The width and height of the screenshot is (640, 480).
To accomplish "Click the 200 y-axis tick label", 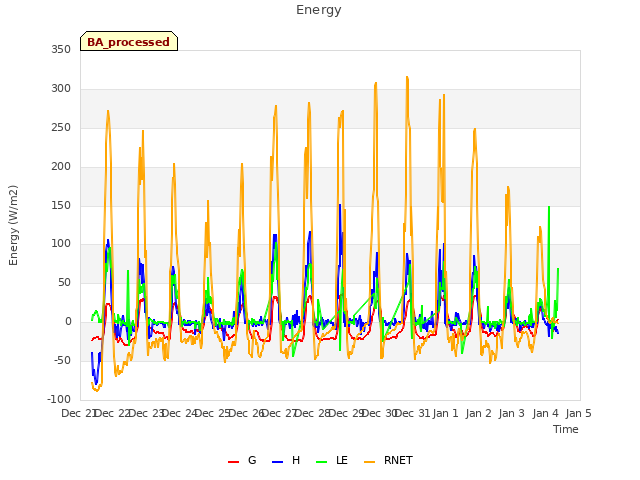I will (61, 167).
